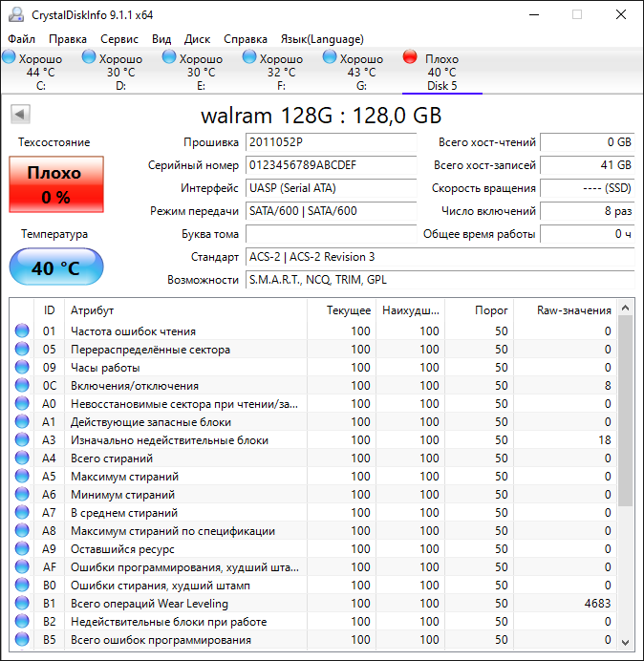The height and width of the screenshot is (661, 644).
Task: Click status icon for attribute B1
Action: (x=22, y=603)
